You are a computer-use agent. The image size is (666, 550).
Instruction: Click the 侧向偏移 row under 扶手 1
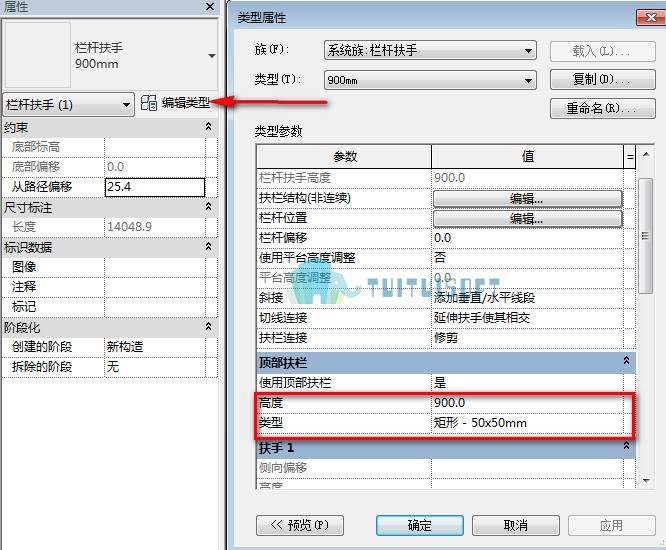(x=446, y=468)
